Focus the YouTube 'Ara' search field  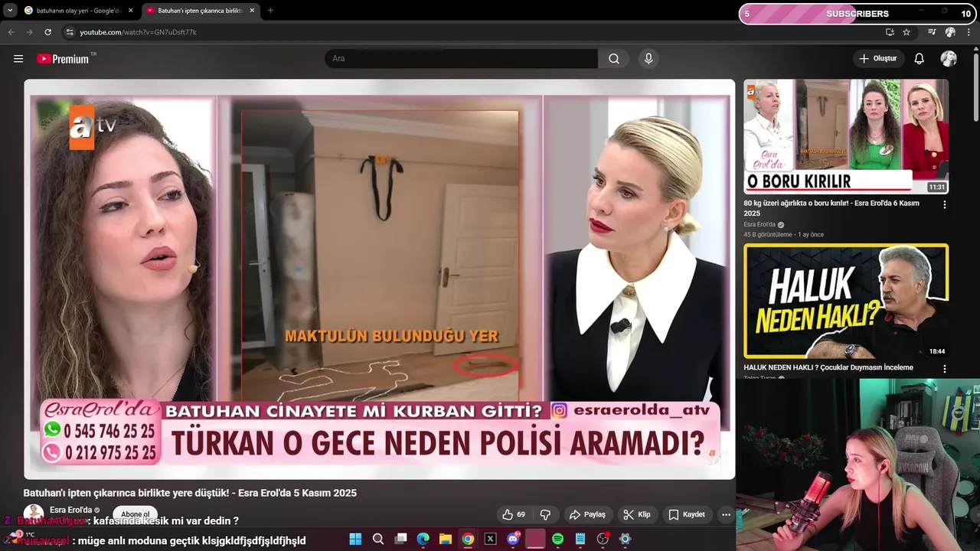(462, 59)
